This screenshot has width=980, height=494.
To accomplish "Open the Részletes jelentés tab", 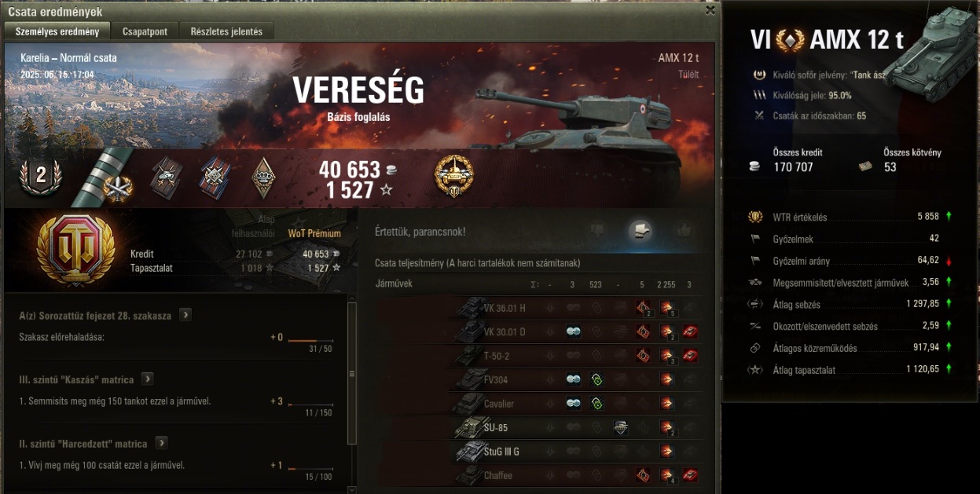I will tap(227, 31).
